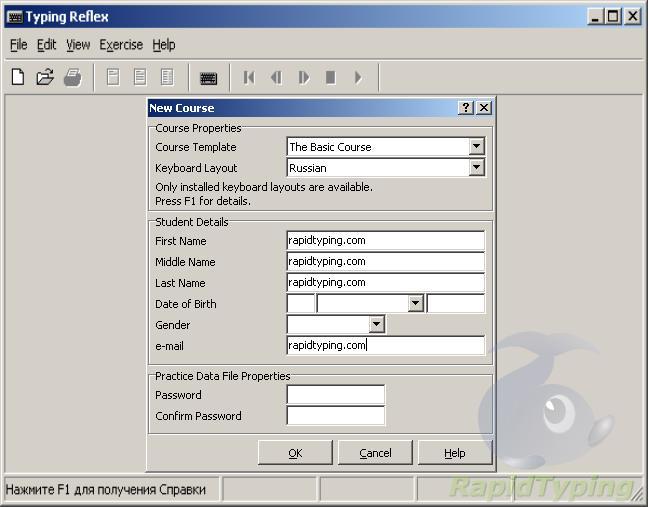Open the Exercise menu
Image resolution: width=648 pixels, height=507 pixels.
pyautogui.click(x=121, y=45)
